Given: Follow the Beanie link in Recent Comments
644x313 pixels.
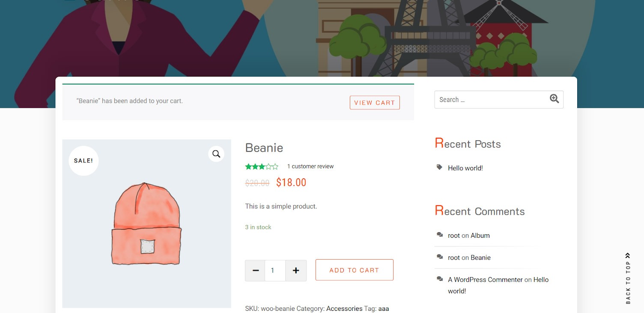Looking at the screenshot, I should pyautogui.click(x=480, y=257).
